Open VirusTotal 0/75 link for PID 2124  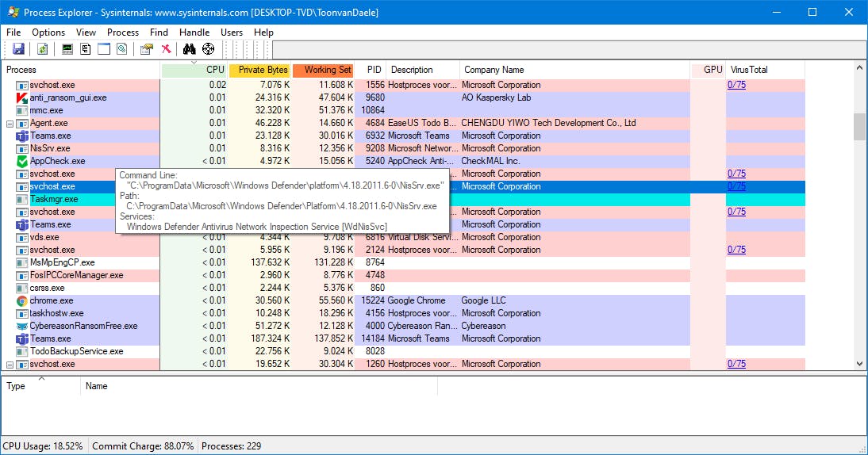[x=736, y=250]
